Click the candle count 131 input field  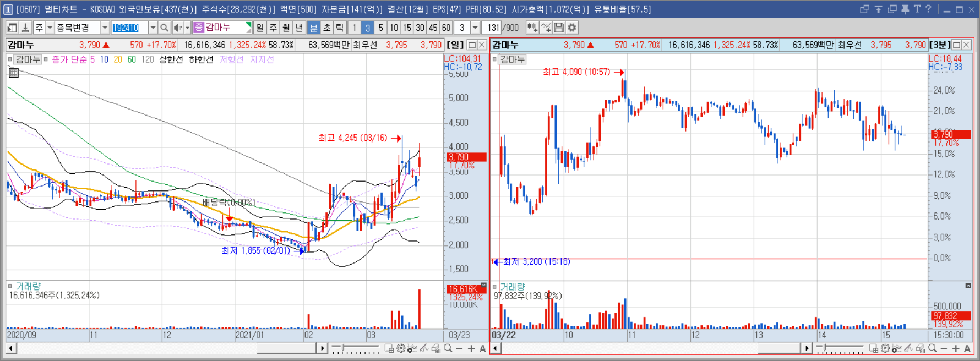[492, 28]
